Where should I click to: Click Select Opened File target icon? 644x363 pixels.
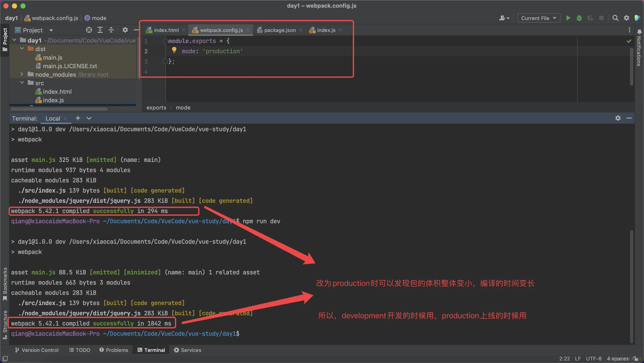click(89, 30)
